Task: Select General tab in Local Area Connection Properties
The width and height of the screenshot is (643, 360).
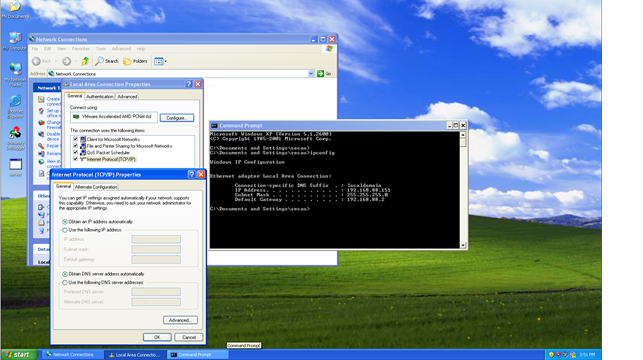Action: [x=75, y=96]
